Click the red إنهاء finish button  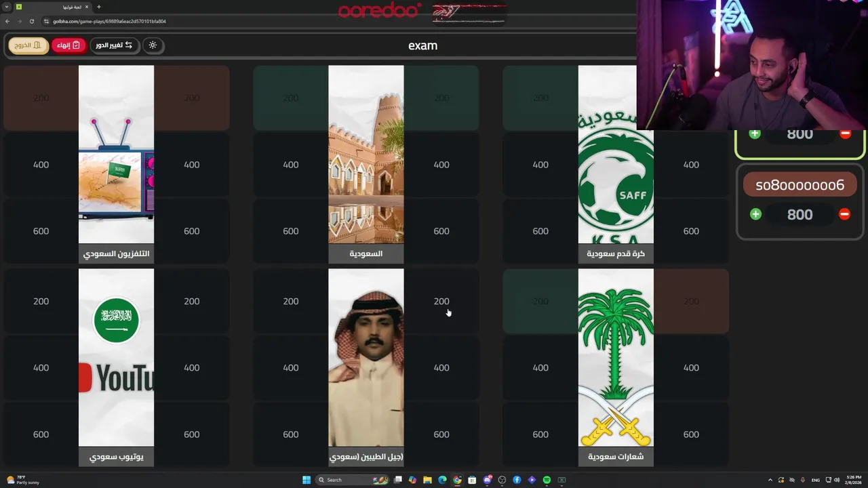pyautogui.click(x=68, y=45)
